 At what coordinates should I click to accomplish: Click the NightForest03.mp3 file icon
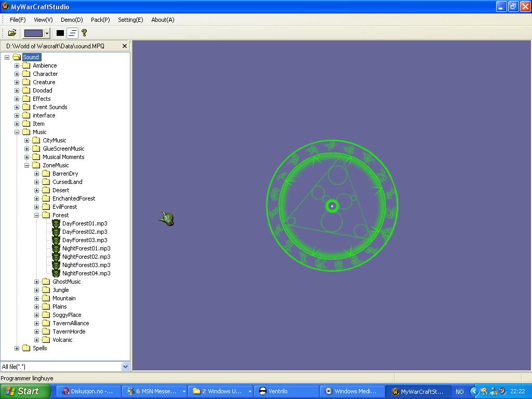[56, 265]
